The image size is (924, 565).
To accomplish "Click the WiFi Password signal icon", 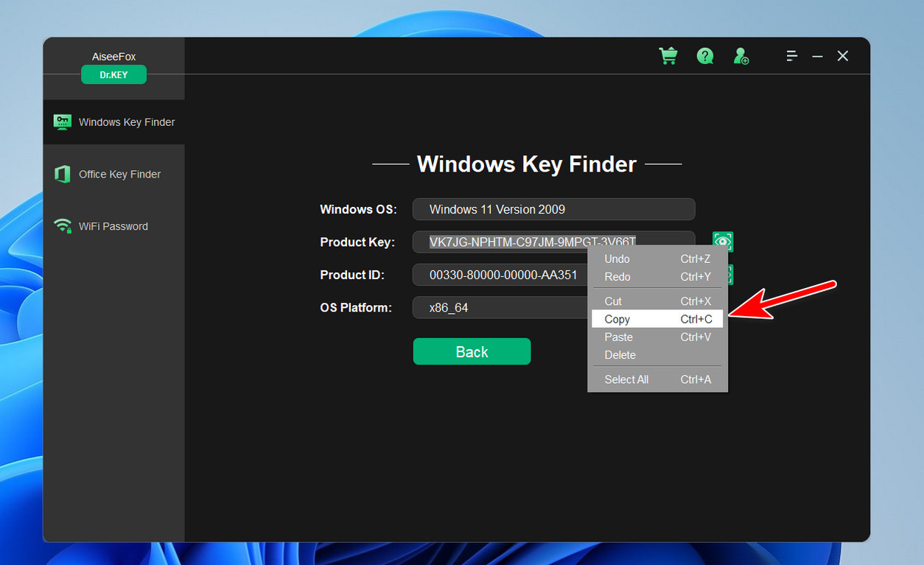I will click(63, 226).
